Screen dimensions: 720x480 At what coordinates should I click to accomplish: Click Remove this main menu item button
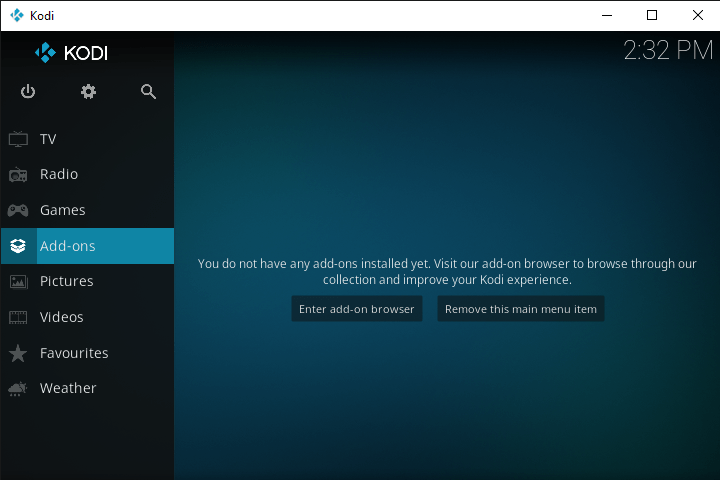(x=521, y=309)
